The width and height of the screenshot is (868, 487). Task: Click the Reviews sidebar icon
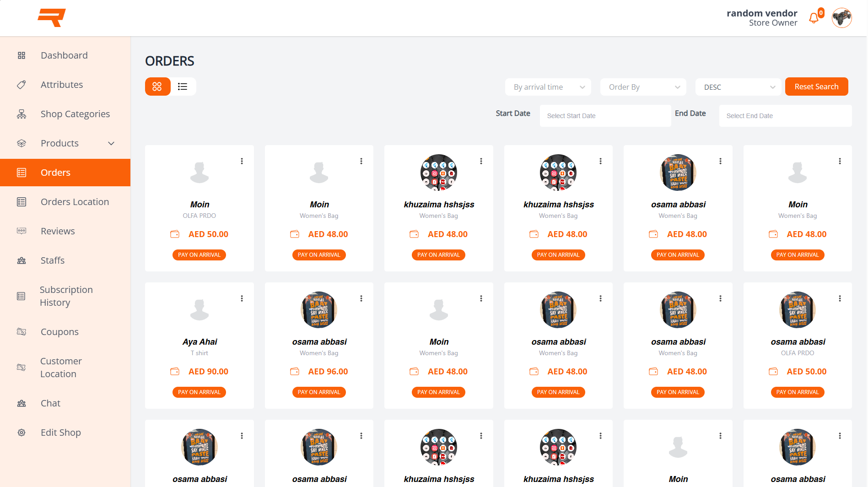point(22,231)
